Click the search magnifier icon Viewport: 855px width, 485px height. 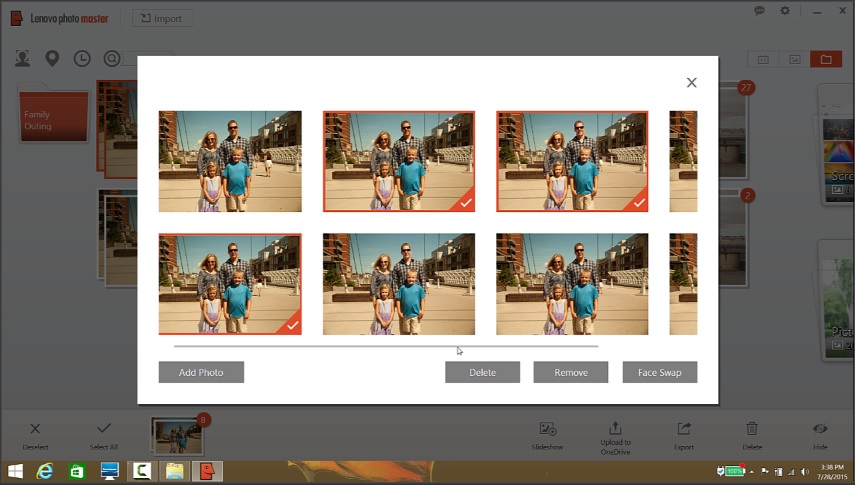click(x=112, y=58)
